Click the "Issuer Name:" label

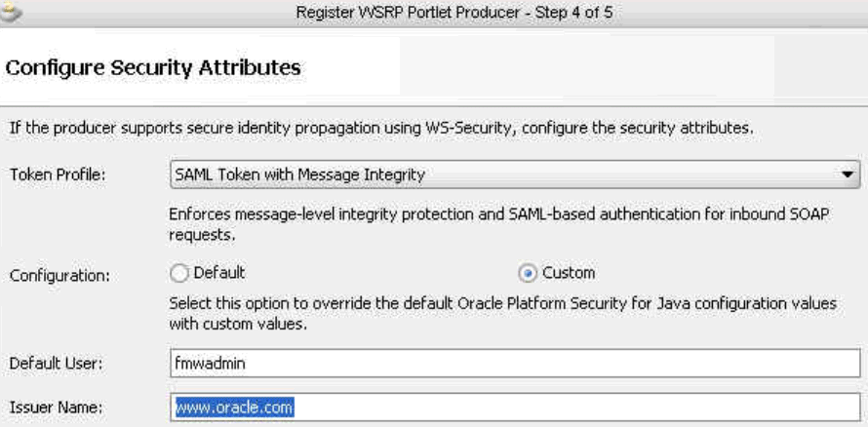57,408
